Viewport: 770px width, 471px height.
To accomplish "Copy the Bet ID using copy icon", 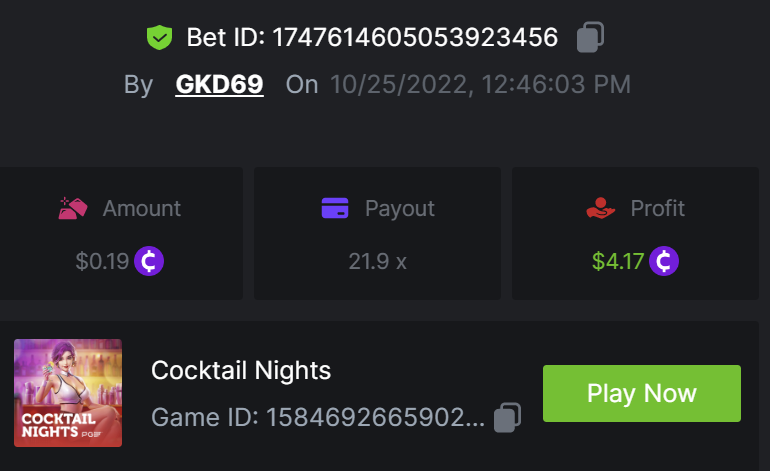I will [590, 38].
